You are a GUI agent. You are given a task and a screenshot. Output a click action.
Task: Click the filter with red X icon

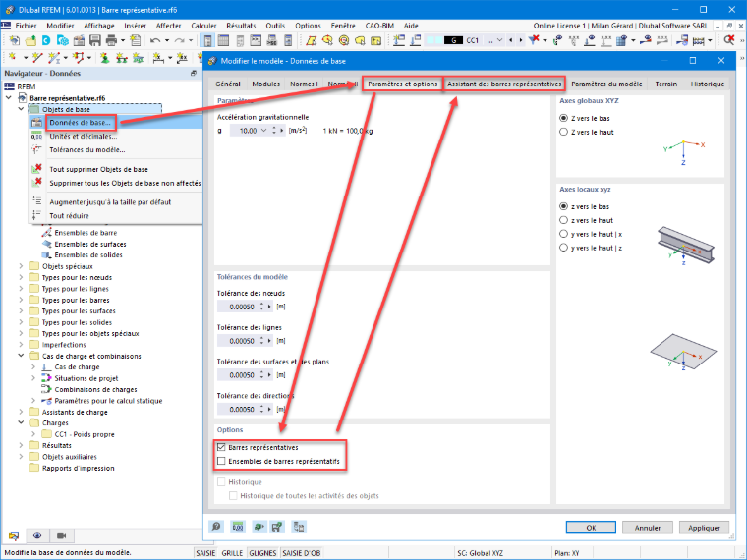534,40
